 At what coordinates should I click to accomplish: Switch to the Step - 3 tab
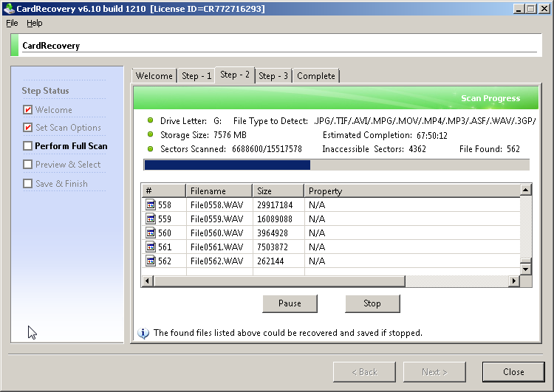273,76
